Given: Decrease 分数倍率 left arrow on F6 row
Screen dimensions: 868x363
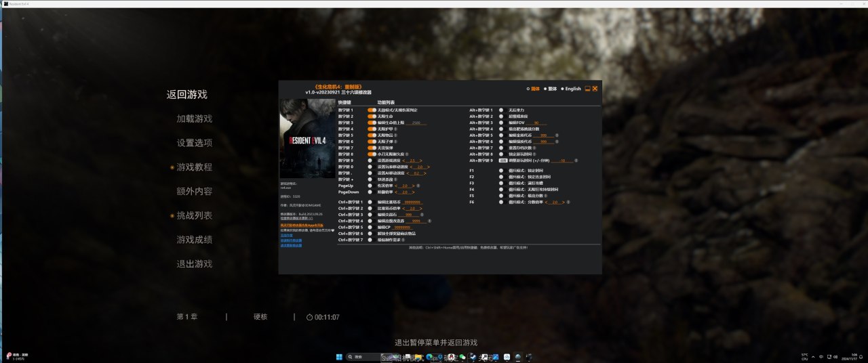Looking at the screenshot, I should 546,202.
